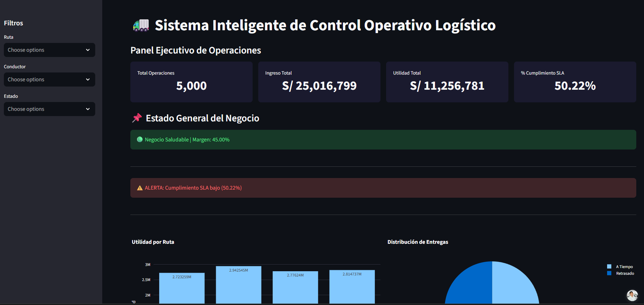
Task: Select the bar labeled 2.814737M
Action: pyautogui.click(x=352, y=287)
